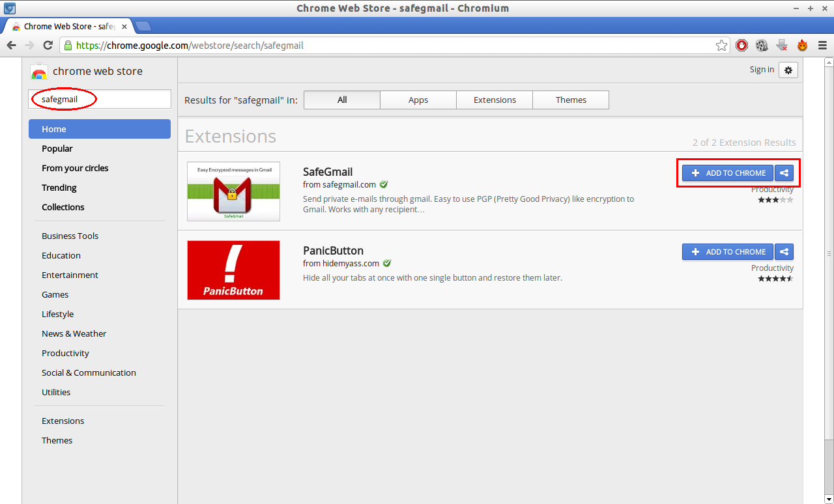Open the SafeGmail extension thumbnail
Viewport: 834px width, 504px height.
click(233, 191)
